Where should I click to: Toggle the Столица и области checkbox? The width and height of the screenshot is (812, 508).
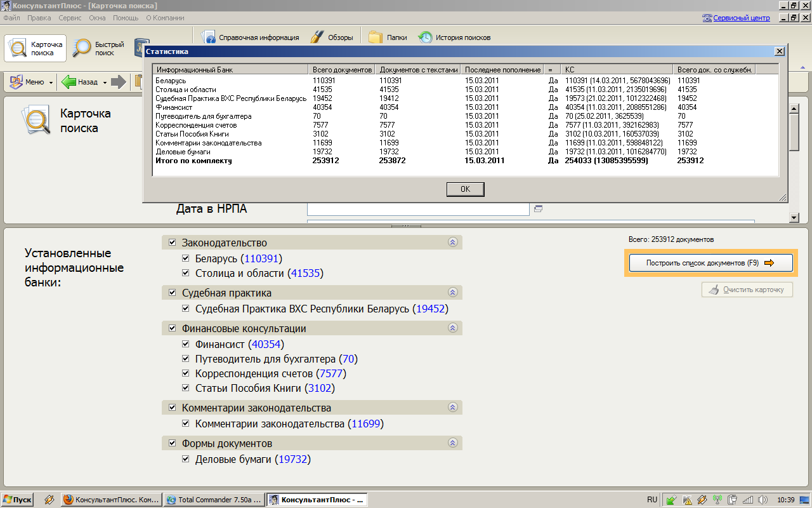[x=185, y=273]
